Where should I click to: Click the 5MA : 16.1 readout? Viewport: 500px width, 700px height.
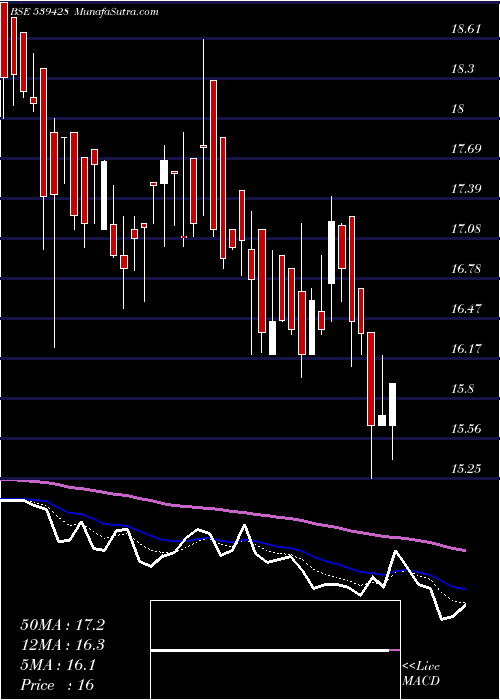pos(58,665)
